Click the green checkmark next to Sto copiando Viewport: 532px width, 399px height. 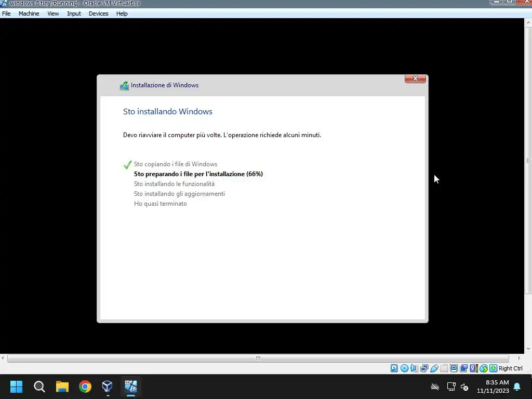click(127, 165)
